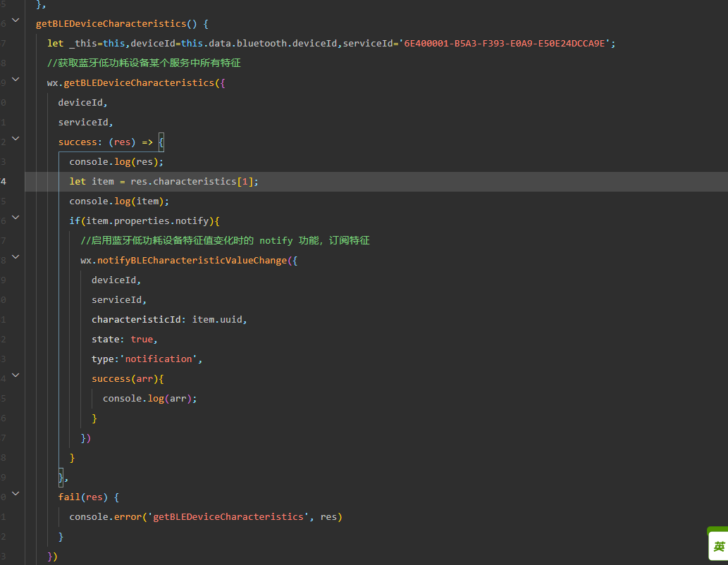
Task: Click the state: true, line
Action: click(125, 340)
